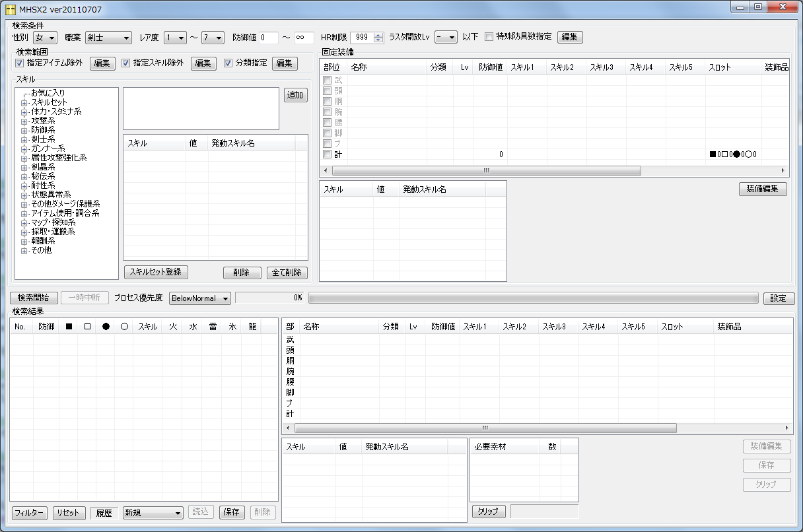The image size is (803, 532).
Task: Click 編集 button next to 指定アイテム除外
Action: (102, 63)
